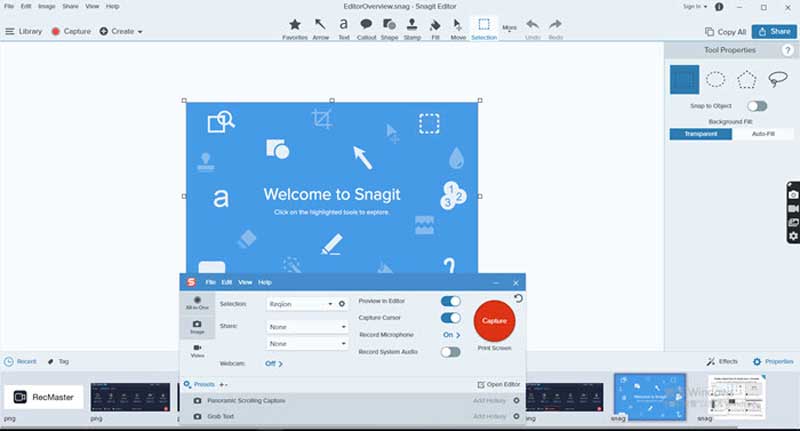
Task: Open the Selection Region dropdown
Action: pos(300,303)
